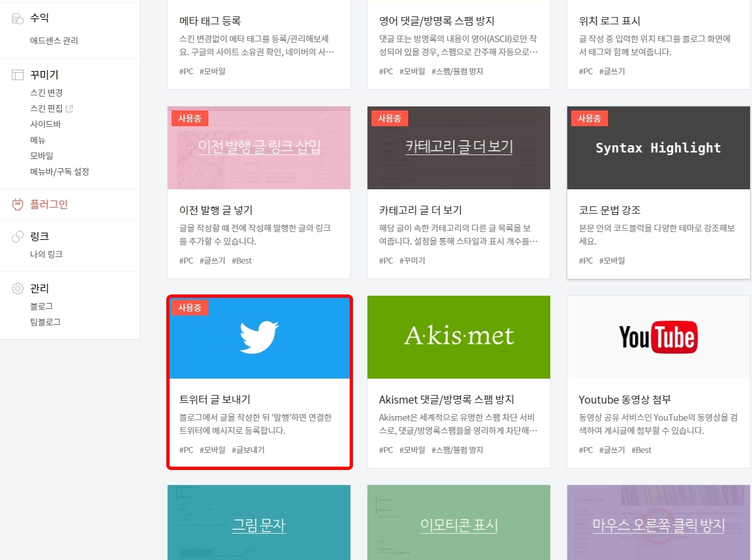Click the 카테고리 글 더 보기 card title
This screenshot has width=752, height=560.
coord(420,210)
